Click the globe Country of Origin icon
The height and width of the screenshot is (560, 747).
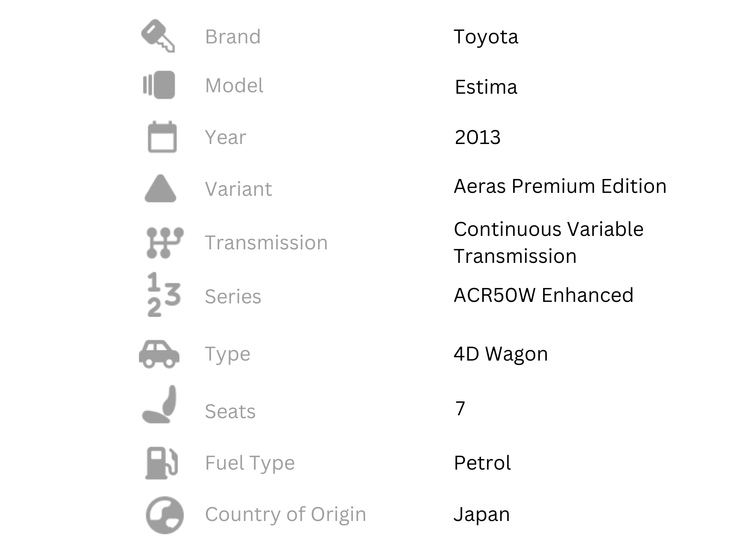(165, 515)
